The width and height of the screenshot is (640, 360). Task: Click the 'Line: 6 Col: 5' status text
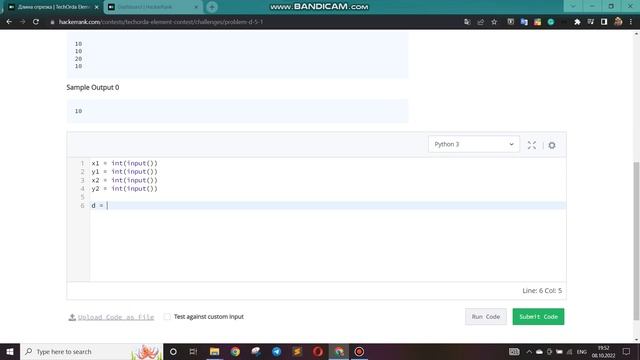pyautogui.click(x=542, y=291)
